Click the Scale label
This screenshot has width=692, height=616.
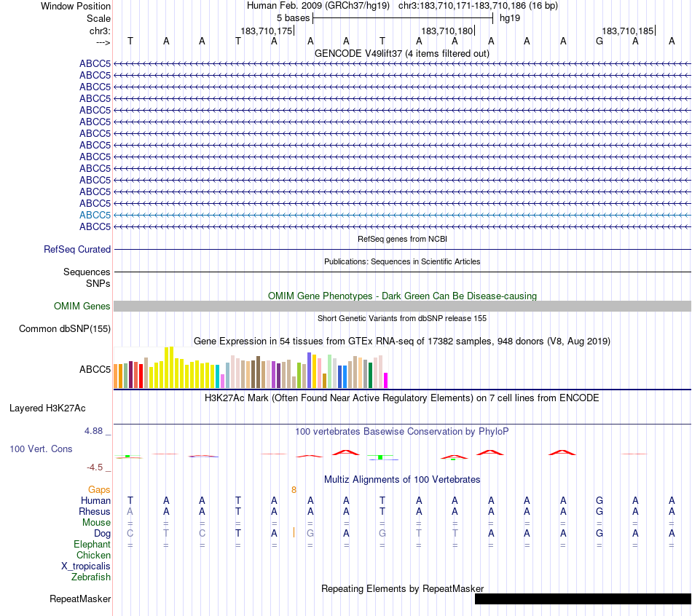point(99,18)
